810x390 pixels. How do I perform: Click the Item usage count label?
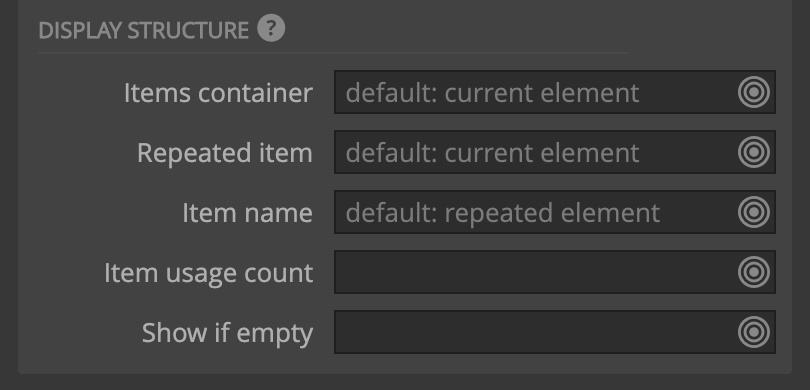pos(209,273)
